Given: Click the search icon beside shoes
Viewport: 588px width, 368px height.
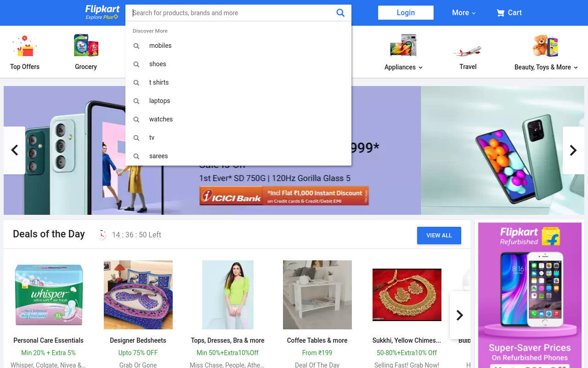Looking at the screenshot, I should (x=136, y=64).
